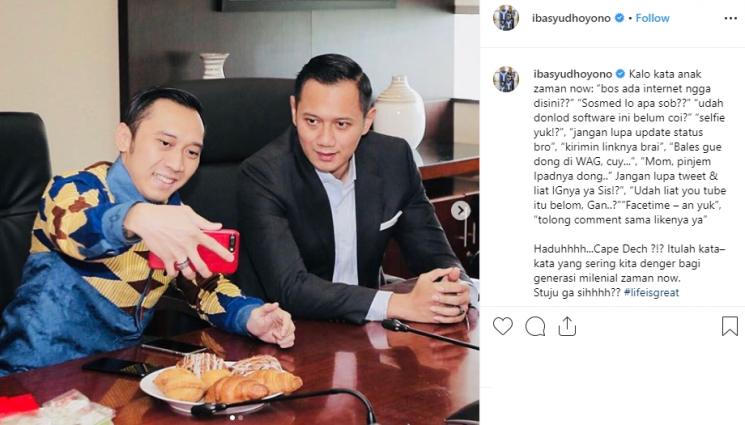
Task: Like the post with heart icon
Action: tap(502, 326)
